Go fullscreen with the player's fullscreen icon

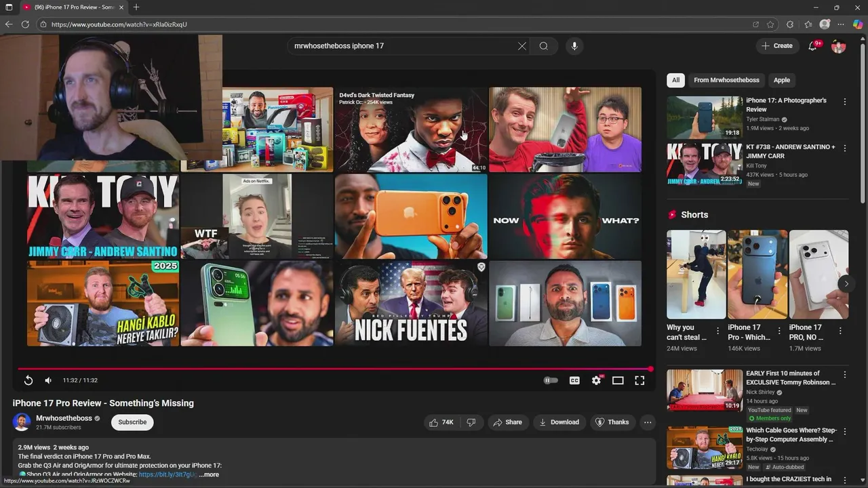(639, 381)
